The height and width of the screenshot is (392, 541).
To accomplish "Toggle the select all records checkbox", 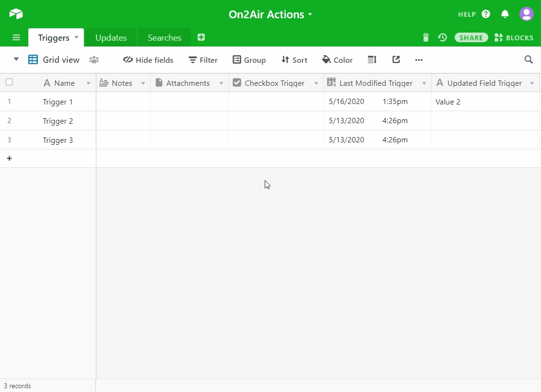I will point(9,82).
